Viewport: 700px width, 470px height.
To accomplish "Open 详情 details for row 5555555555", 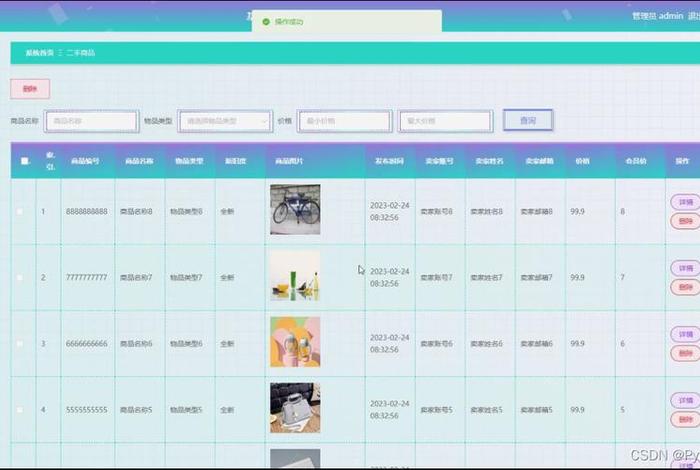I will point(686,400).
